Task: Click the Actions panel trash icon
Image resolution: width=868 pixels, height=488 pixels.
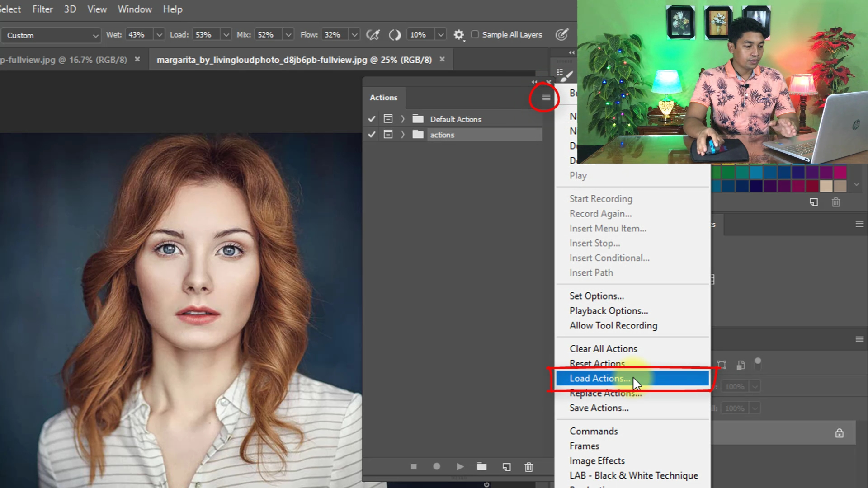Action: 528,467
